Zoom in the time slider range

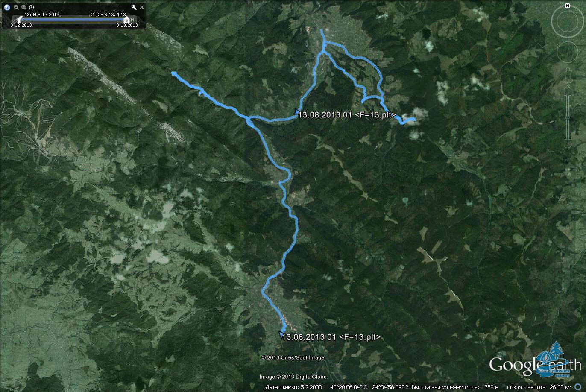click(24, 7)
